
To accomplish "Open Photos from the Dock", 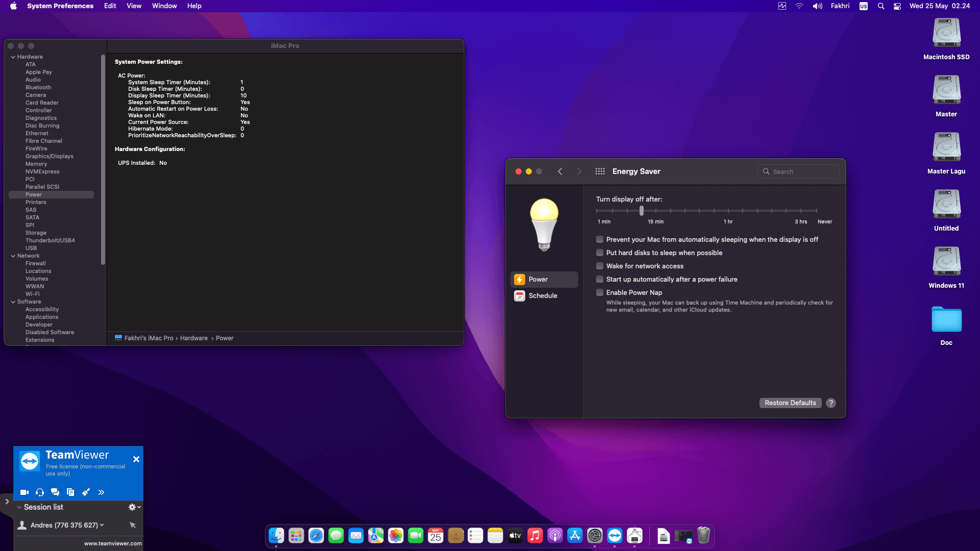I will click(396, 536).
